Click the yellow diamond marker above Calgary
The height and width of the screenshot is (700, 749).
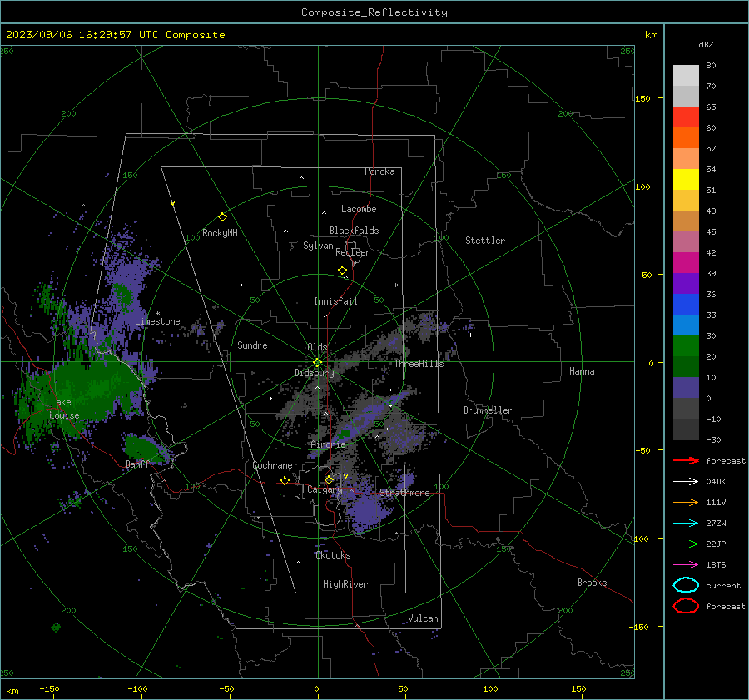329,479
